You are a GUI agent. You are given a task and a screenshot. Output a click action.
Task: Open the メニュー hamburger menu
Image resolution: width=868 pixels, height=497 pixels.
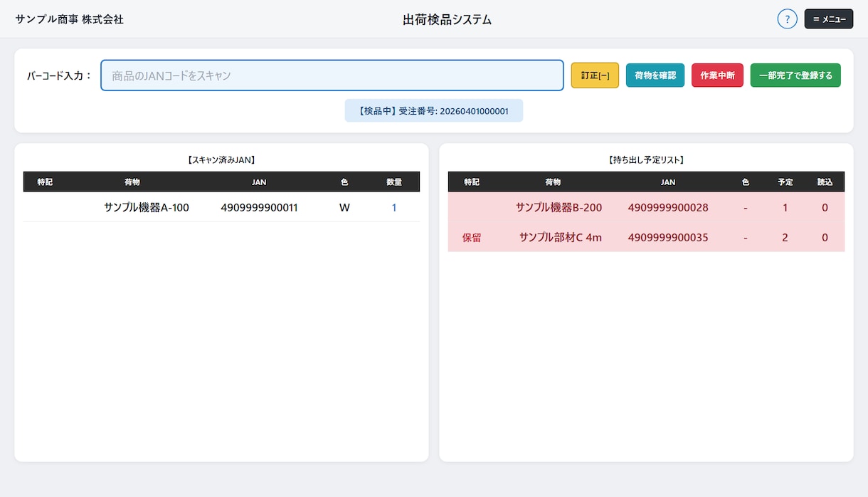click(x=829, y=19)
